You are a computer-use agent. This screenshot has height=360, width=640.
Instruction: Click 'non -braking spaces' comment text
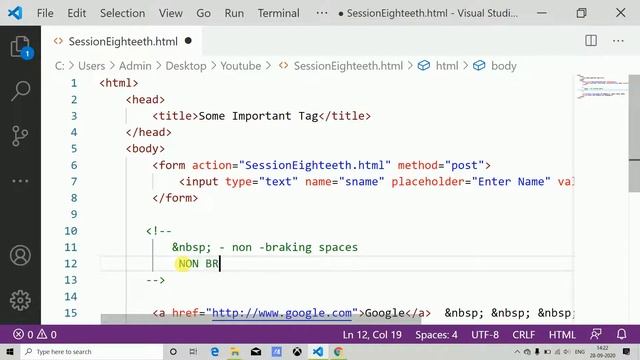pos(295,247)
